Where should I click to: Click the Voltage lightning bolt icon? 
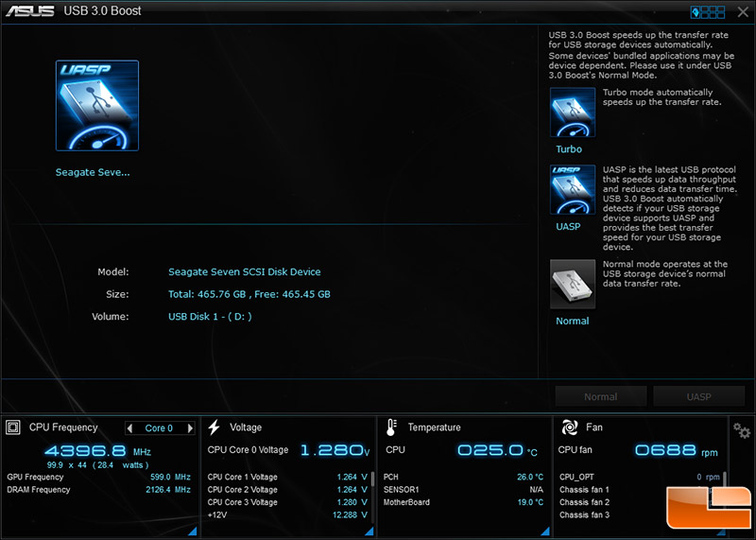click(215, 427)
